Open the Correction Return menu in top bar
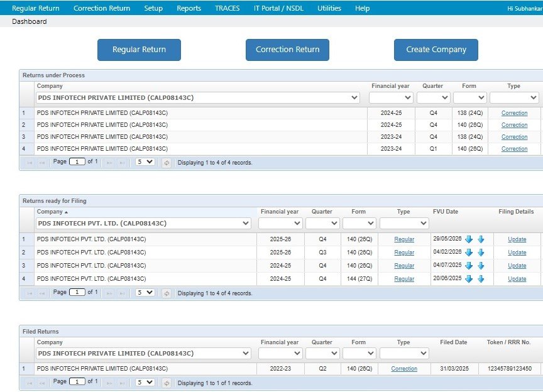Image resolution: width=543 pixels, height=392 pixels. click(x=102, y=8)
